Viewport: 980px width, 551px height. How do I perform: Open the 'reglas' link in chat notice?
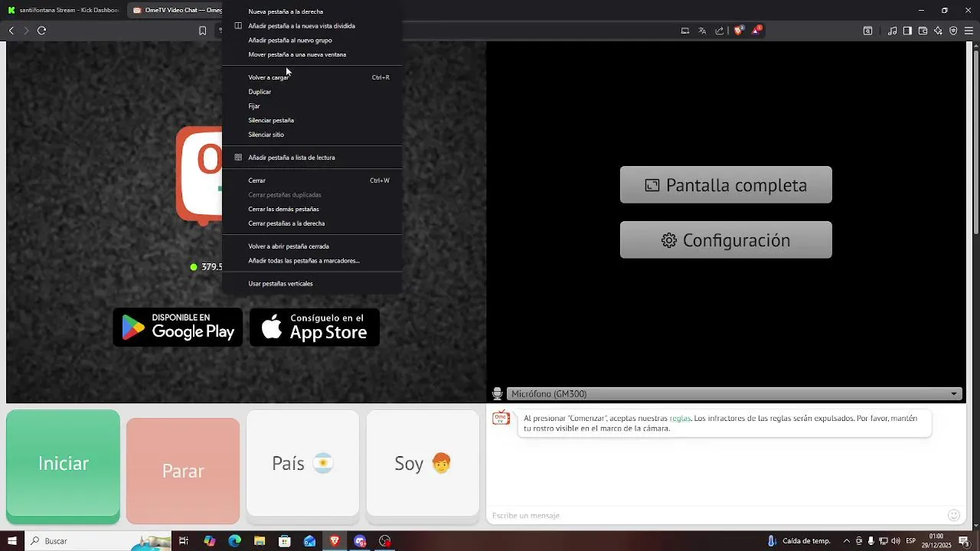[680, 419]
